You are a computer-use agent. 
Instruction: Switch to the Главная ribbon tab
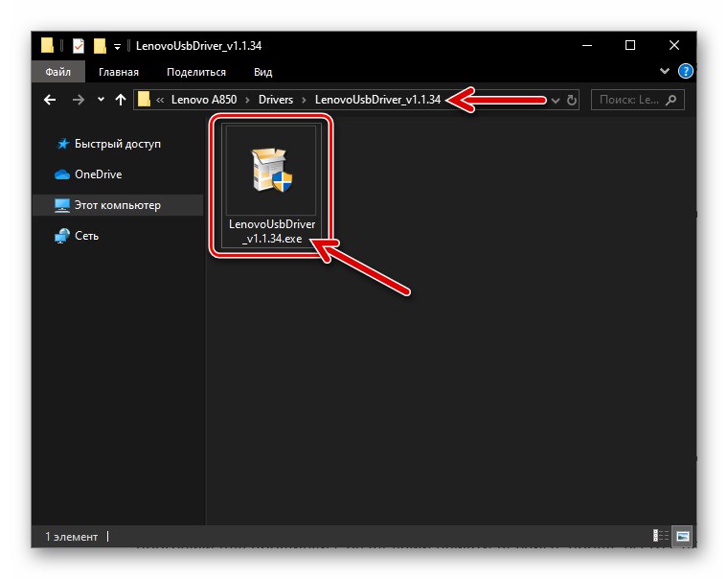tap(119, 72)
